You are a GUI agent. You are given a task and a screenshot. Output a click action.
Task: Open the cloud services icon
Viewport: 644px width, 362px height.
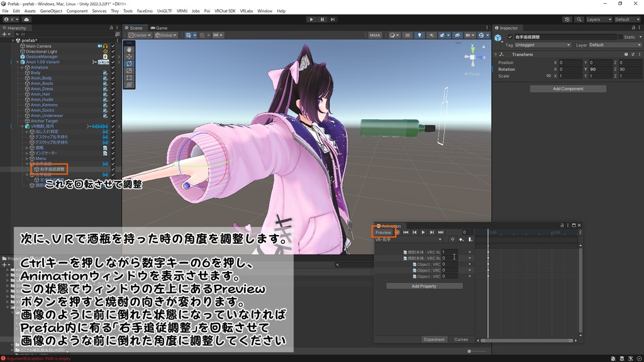point(26,19)
